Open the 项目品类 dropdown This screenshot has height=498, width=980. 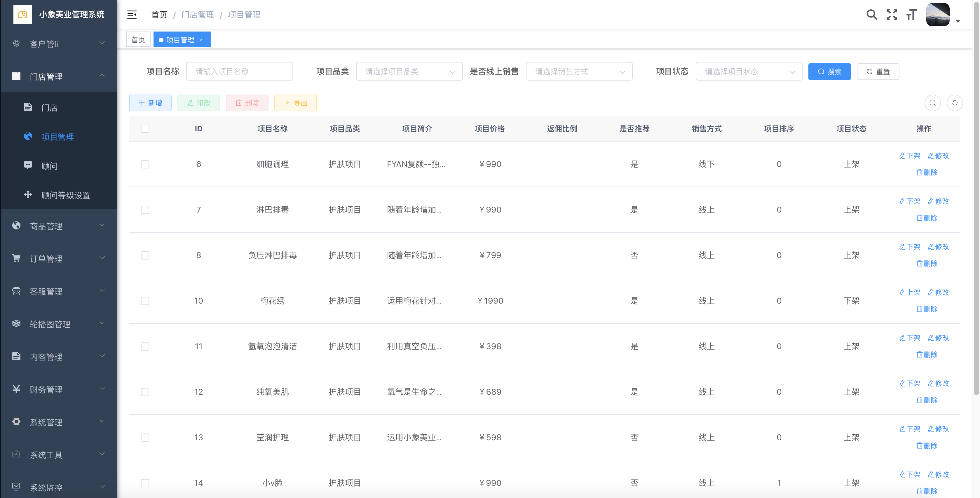tap(409, 71)
